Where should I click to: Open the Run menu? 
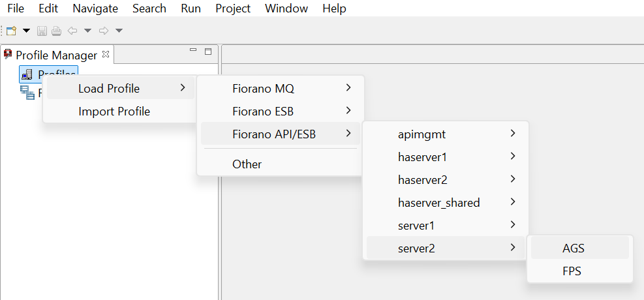(x=191, y=8)
